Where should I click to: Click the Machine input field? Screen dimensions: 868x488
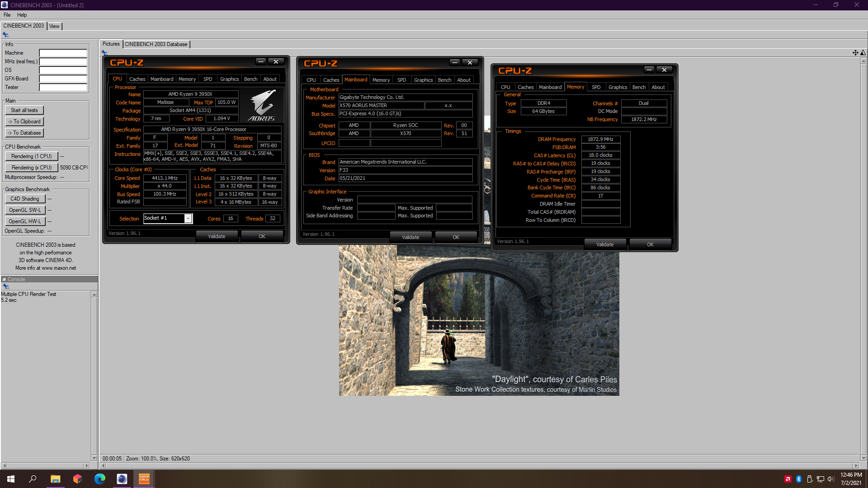(x=63, y=53)
